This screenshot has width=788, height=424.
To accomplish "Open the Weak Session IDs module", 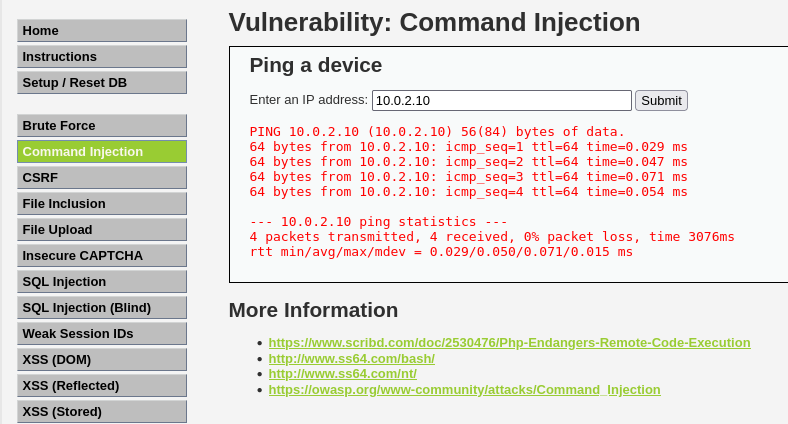I will coord(101,334).
